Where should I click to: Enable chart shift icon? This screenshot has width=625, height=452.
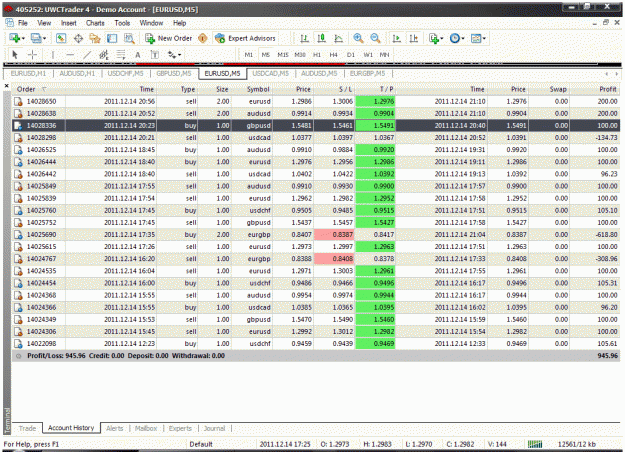pyautogui.click(x=414, y=38)
